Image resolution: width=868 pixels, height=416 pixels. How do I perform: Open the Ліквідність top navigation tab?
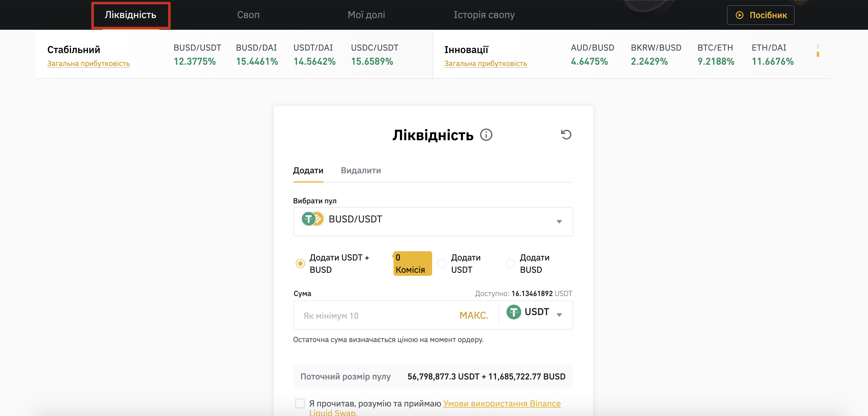point(131,15)
